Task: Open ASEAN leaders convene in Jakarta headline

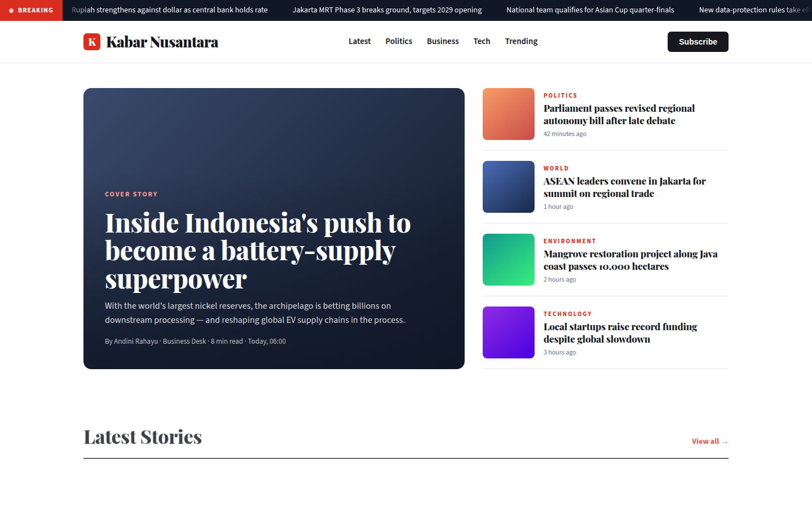Action: pos(625,187)
